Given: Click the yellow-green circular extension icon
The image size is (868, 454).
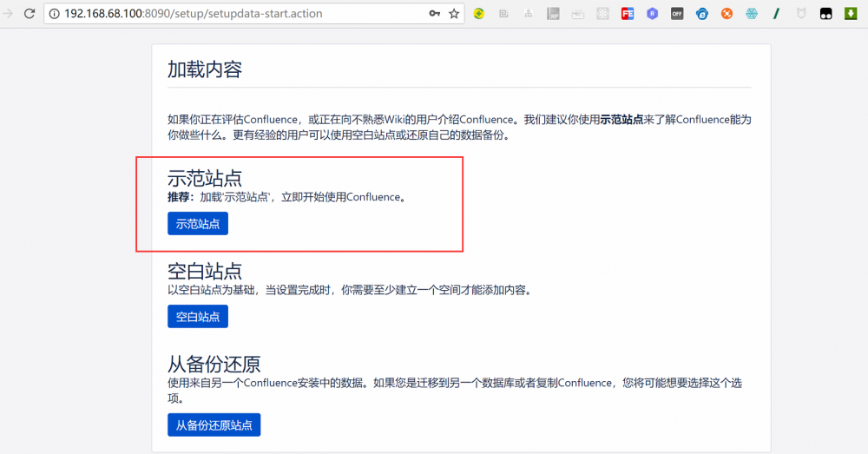Looking at the screenshot, I should (479, 14).
